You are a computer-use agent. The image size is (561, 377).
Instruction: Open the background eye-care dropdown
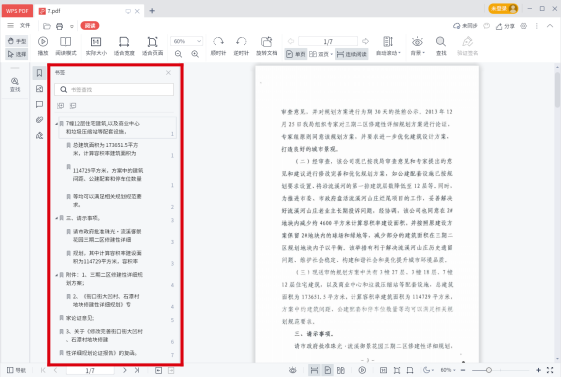pos(417,46)
